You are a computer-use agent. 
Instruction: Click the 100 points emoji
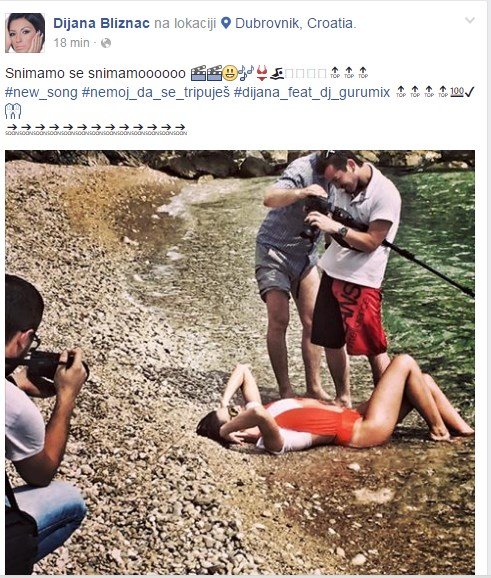(x=457, y=91)
